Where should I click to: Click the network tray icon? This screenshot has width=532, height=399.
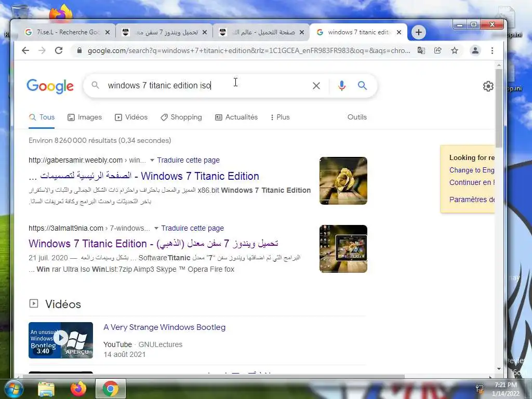click(x=480, y=389)
